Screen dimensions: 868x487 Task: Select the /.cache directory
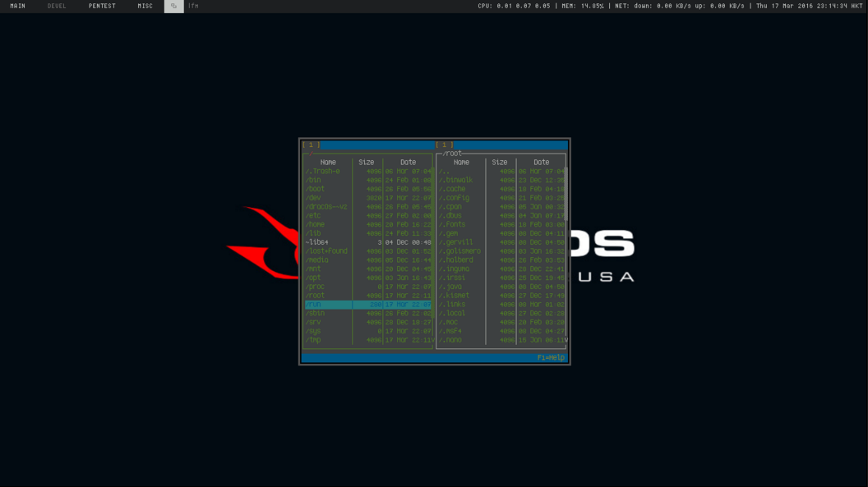501,189
